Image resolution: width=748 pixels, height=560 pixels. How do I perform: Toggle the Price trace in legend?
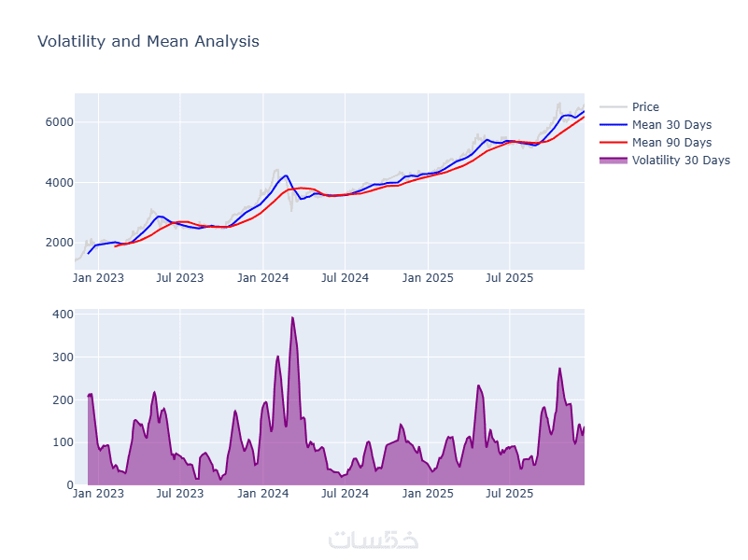point(644,106)
